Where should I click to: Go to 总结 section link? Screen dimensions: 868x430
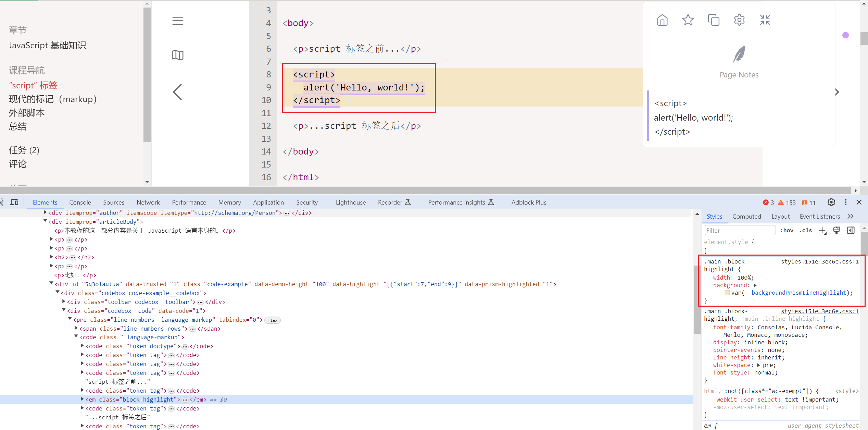click(18, 126)
